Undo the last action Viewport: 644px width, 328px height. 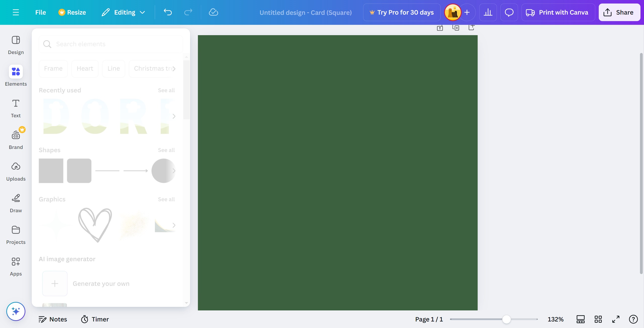pyautogui.click(x=168, y=12)
